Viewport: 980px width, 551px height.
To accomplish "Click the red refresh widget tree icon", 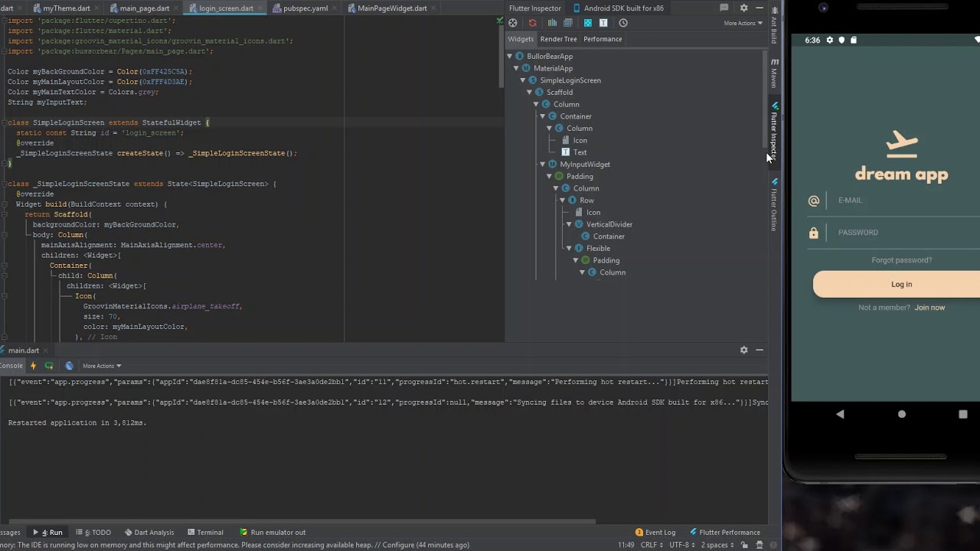I will pos(533,23).
